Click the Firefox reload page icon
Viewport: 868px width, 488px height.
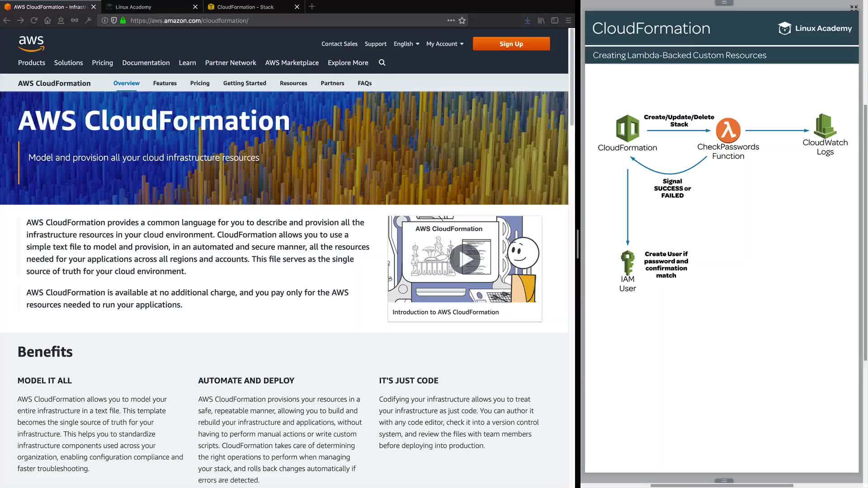pos(34,20)
